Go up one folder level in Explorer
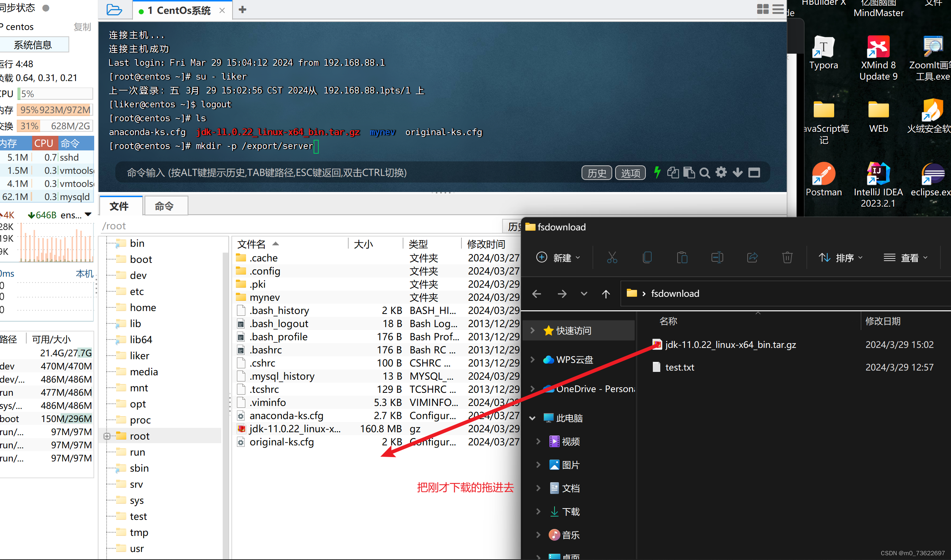The height and width of the screenshot is (560, 951). pyautogui.click(x=606, y=294)
